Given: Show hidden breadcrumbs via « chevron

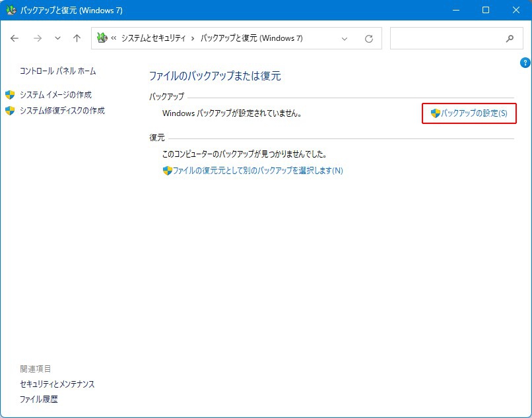Looking at the screenshot, I should [114, 38].
